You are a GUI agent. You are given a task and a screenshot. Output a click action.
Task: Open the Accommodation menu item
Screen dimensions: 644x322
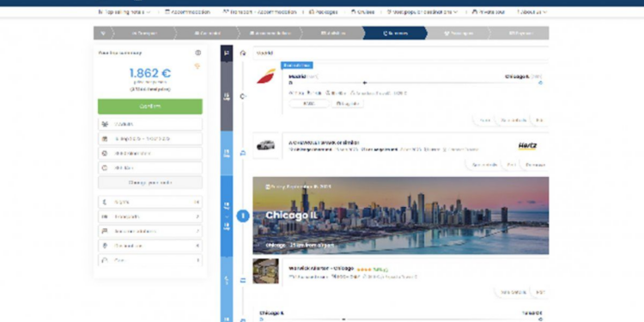tap(187, 12)
